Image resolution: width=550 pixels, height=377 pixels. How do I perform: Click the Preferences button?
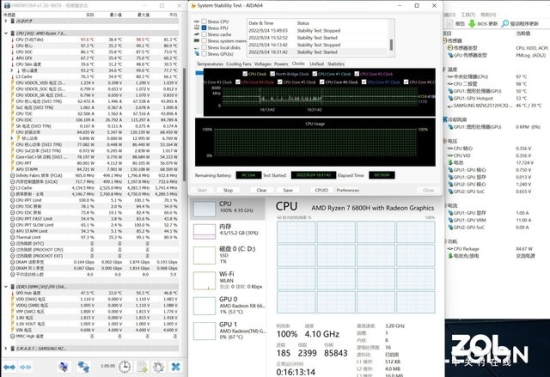coord(348,190)
